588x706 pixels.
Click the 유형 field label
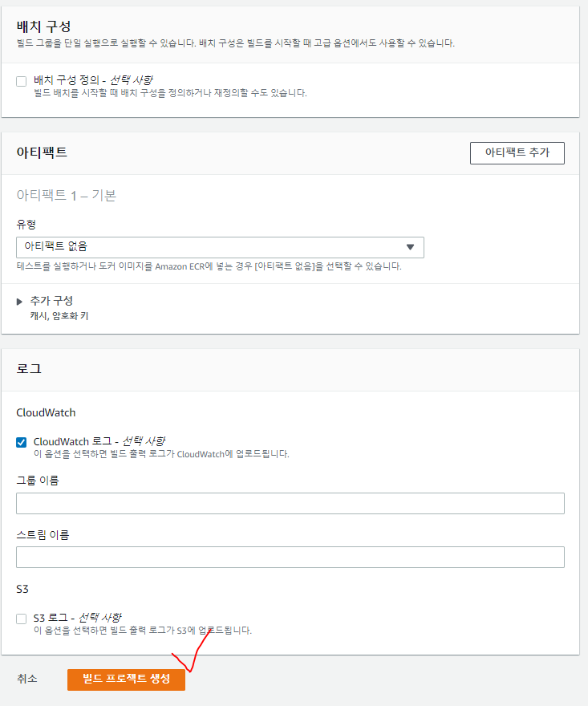[x=26, y=224]
